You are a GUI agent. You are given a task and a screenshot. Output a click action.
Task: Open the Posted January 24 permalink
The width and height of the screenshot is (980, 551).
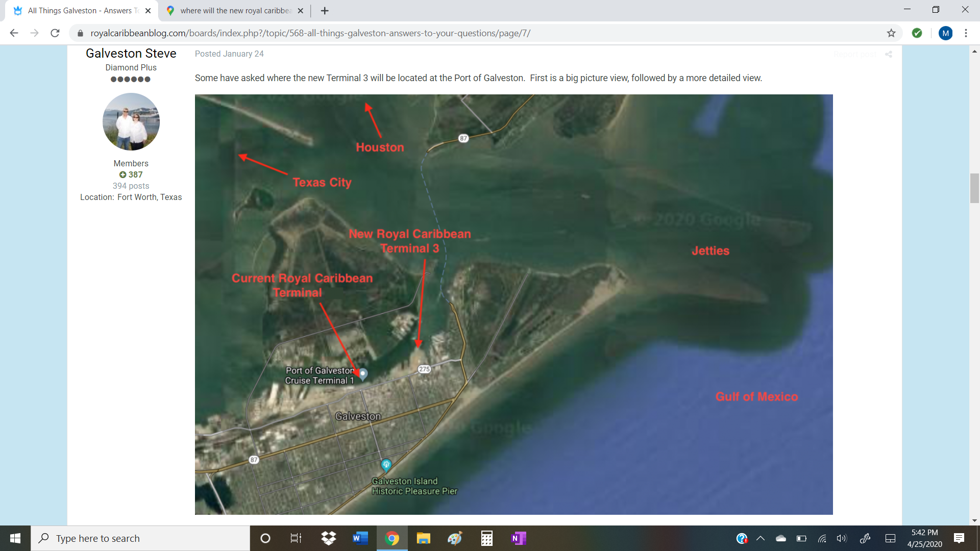pos(229,54)
